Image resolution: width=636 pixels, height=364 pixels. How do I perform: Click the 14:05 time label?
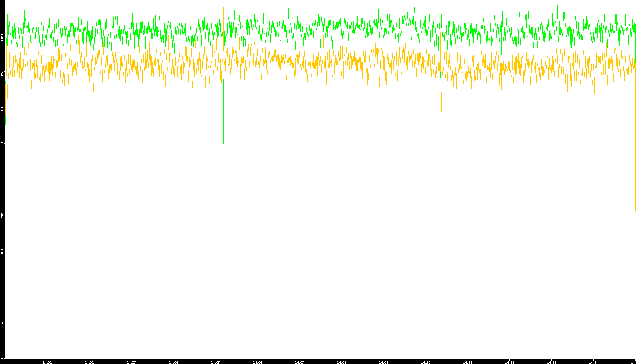pyautogui.click(x=215, y=362)
